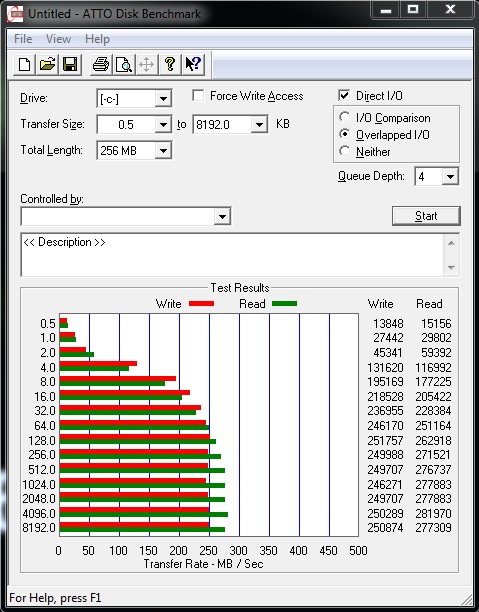Click inside the Description text box
This screenshot has height=612, width=479.
pyautogui.click(x=232, y=255)
